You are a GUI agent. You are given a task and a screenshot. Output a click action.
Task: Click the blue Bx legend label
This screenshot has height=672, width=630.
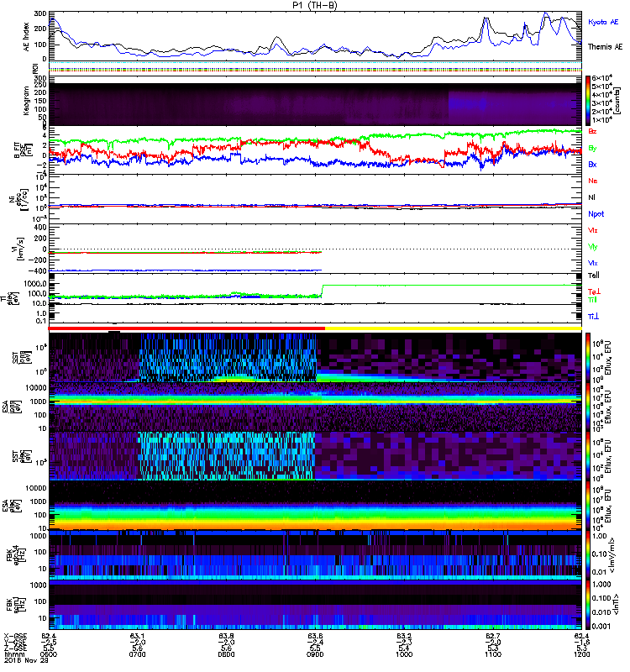[592, 164]
